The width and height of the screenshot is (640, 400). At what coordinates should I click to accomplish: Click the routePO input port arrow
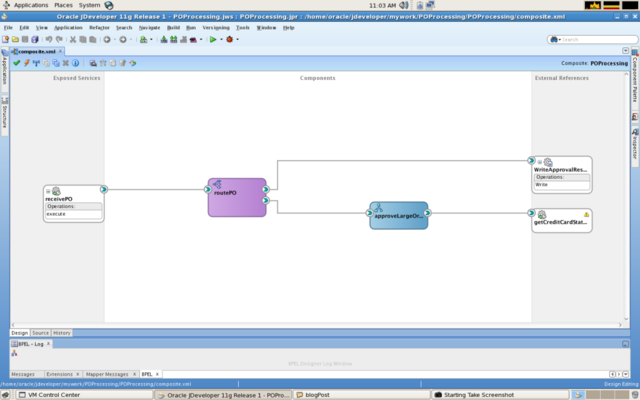coord(208,189)
